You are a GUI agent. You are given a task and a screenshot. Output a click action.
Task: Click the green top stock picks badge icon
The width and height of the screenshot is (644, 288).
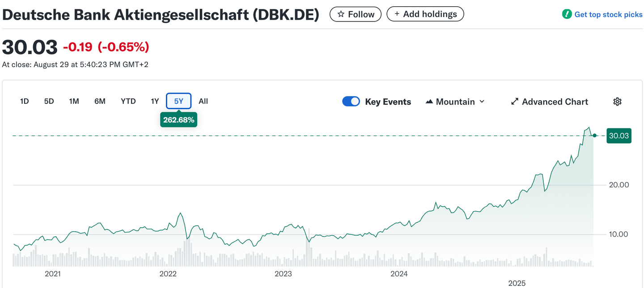tap(567, 14)
